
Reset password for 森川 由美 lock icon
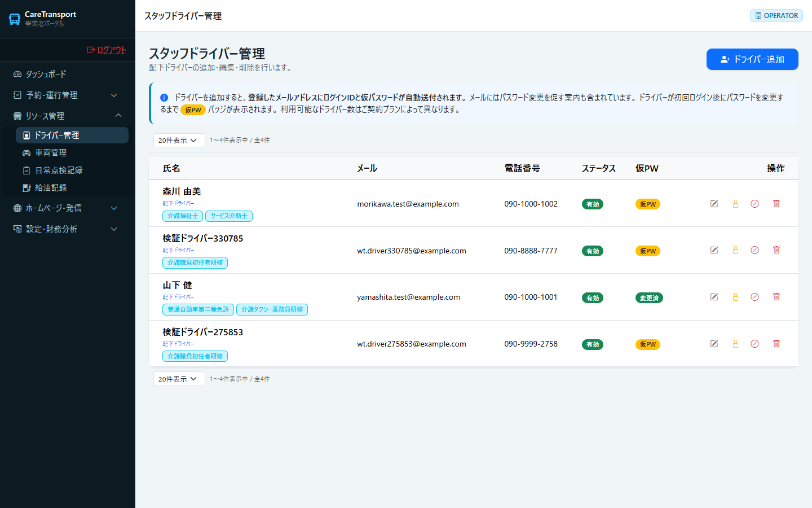click(735, 204)
